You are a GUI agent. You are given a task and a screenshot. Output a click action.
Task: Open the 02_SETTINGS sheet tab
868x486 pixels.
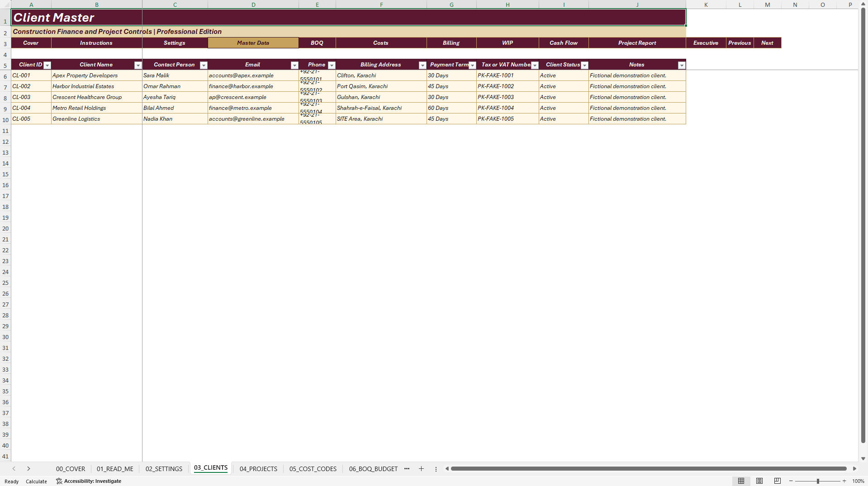point(164,469)
